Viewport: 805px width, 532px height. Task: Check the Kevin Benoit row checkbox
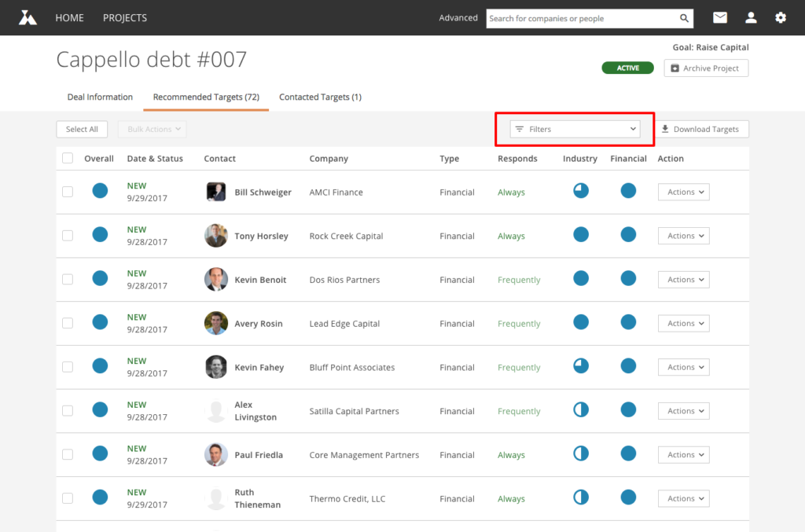(x=68, y=280)
